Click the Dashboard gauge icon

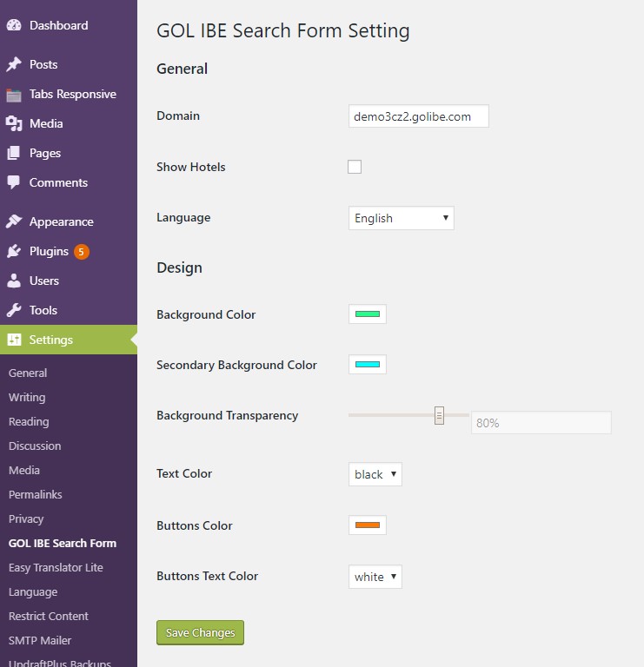14,25
